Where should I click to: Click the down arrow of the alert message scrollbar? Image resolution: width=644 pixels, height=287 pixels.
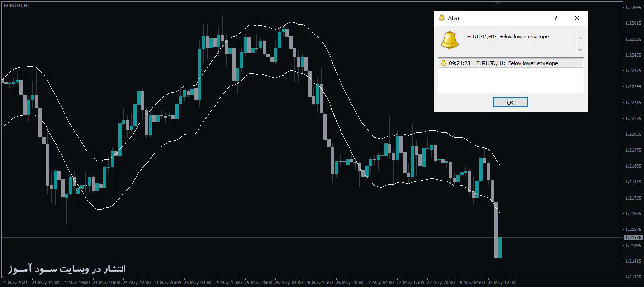pyautogui.click(x=580, y=49)
